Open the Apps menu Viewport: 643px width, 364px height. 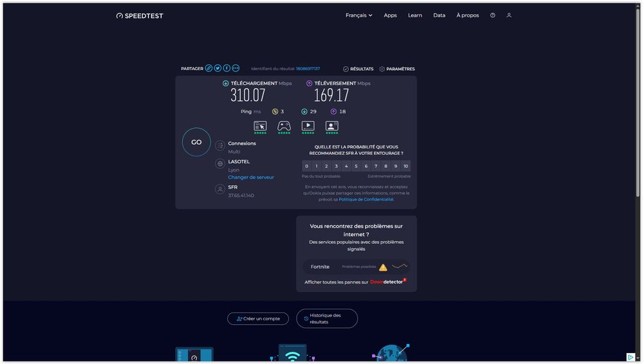pyautogui.click(x=390, y=15)
